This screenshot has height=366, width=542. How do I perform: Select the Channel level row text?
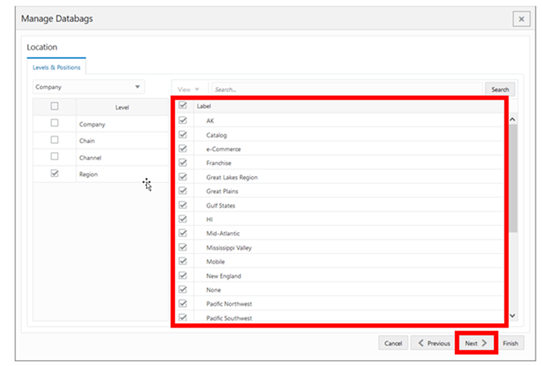[x=90, y=158]
